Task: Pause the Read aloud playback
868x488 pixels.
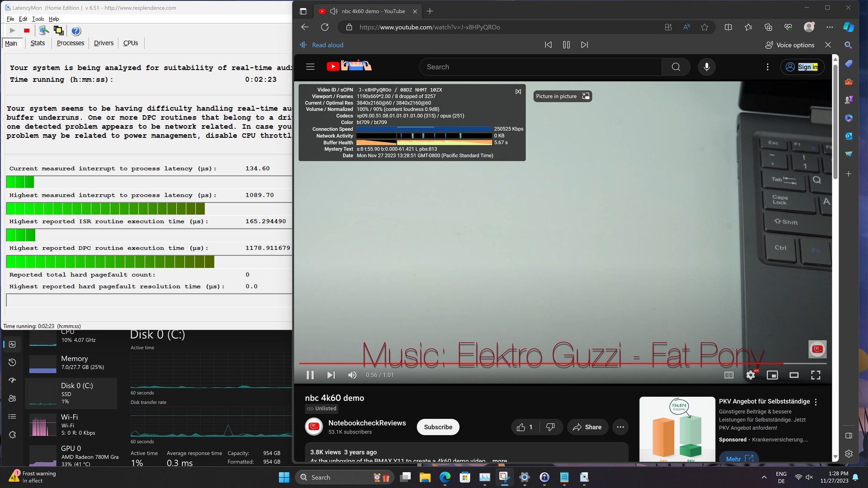Action: 566,45
